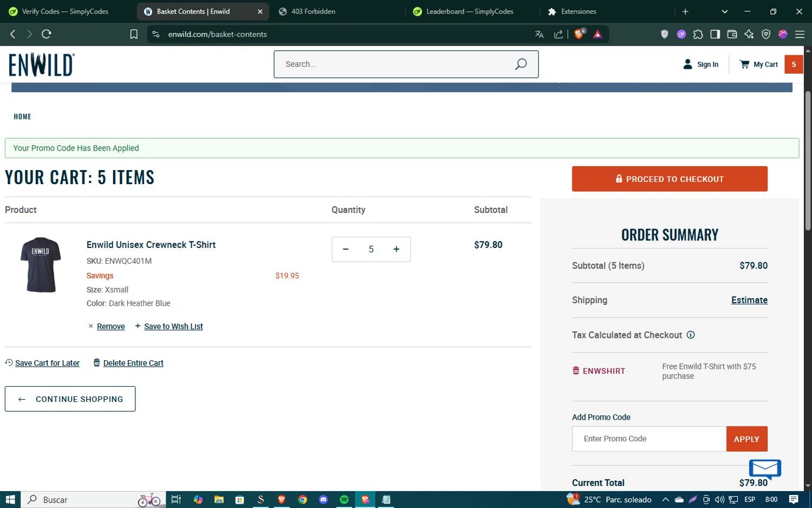The height and width of the screenshot is (508, 812).
Task: Open Google Chrome from the taskbar
Action: (x=303, y=499)
